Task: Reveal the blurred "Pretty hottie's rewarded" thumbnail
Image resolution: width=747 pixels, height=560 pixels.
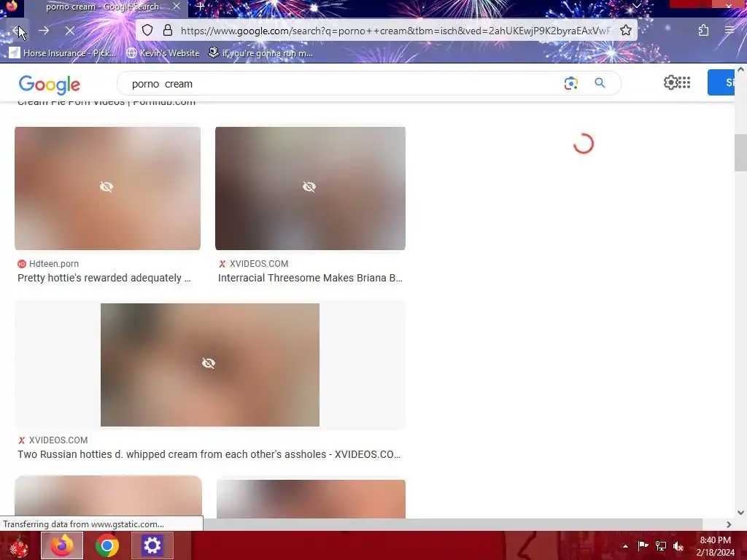Action: tap(107, 188)
